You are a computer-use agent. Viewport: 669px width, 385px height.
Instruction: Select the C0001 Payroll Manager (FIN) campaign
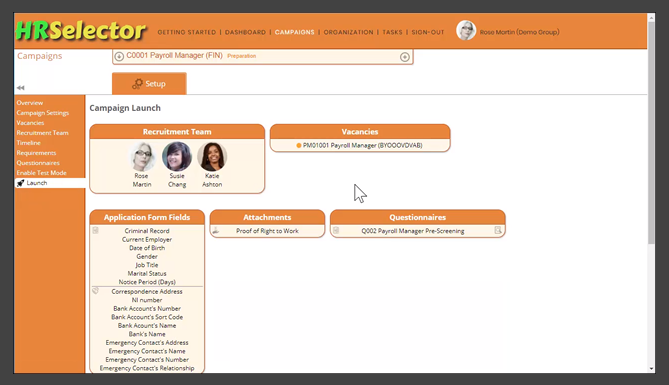pyautogui.click(x=175, y=55)
